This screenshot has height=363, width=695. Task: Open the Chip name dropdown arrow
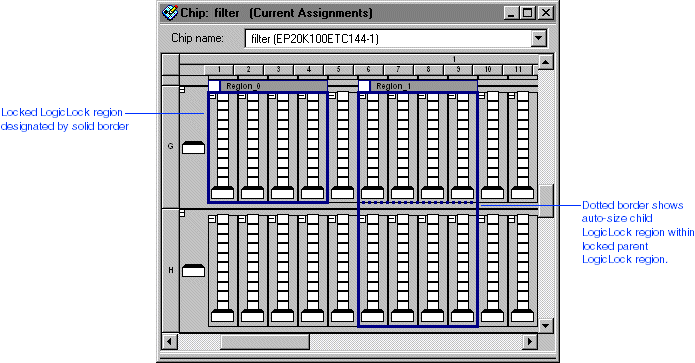coord(539,39)
